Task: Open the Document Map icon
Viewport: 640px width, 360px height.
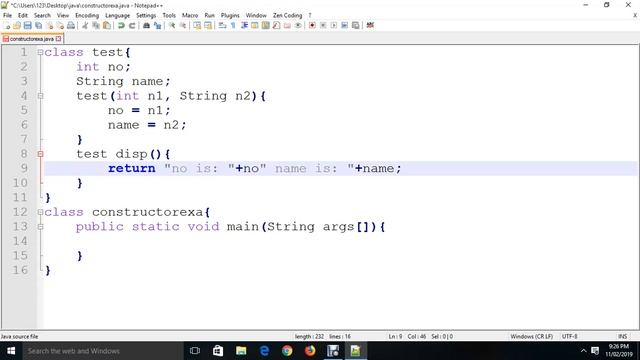Action: pos(266,25)
